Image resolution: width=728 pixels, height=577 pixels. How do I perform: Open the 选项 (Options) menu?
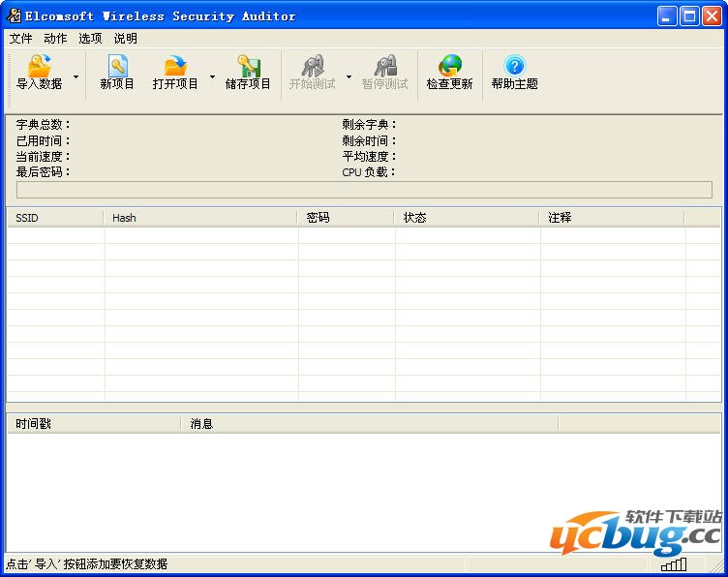90,39
